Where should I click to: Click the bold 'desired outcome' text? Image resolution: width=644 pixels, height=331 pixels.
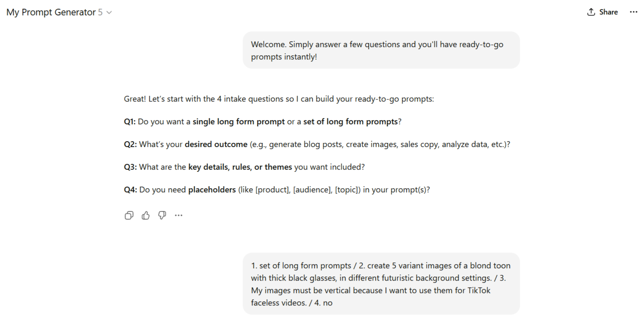point(216,144)
